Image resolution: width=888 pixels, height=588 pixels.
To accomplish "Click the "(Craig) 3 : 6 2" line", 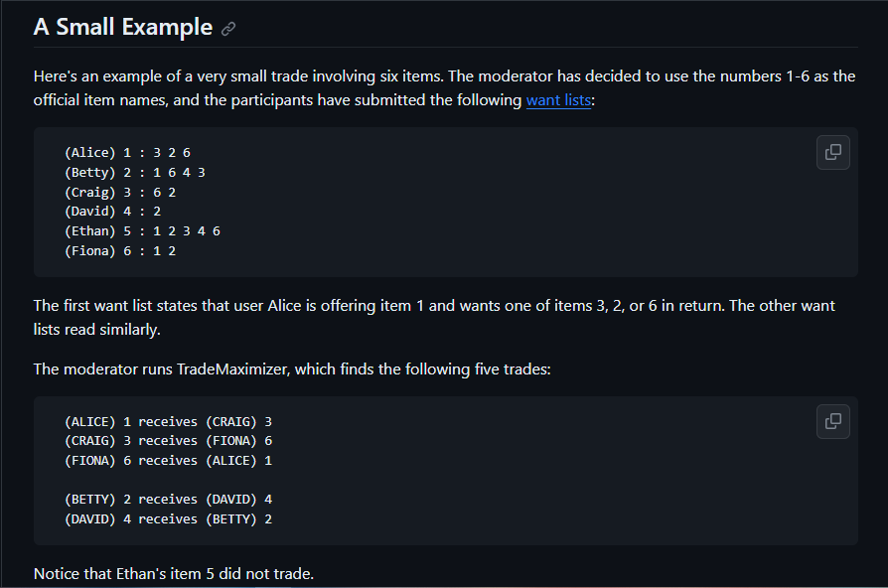I will tap(119, 192).
